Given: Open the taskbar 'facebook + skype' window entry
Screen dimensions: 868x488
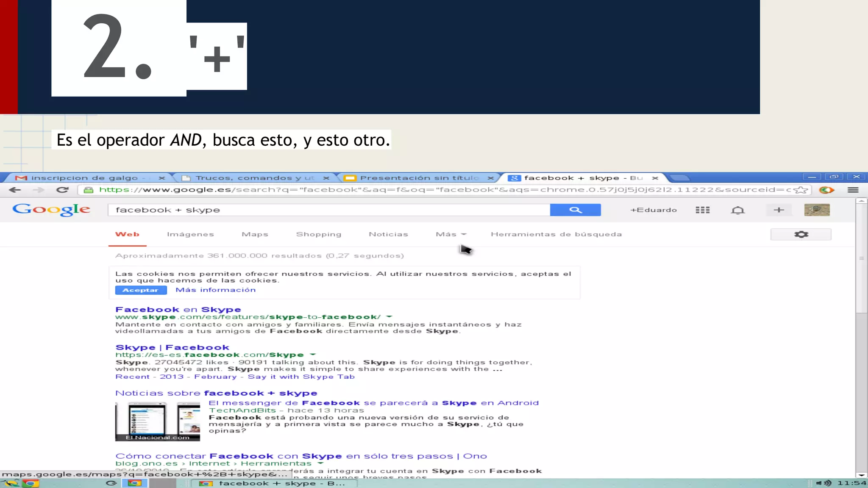Looking at the screenshot, I should 273,483.
